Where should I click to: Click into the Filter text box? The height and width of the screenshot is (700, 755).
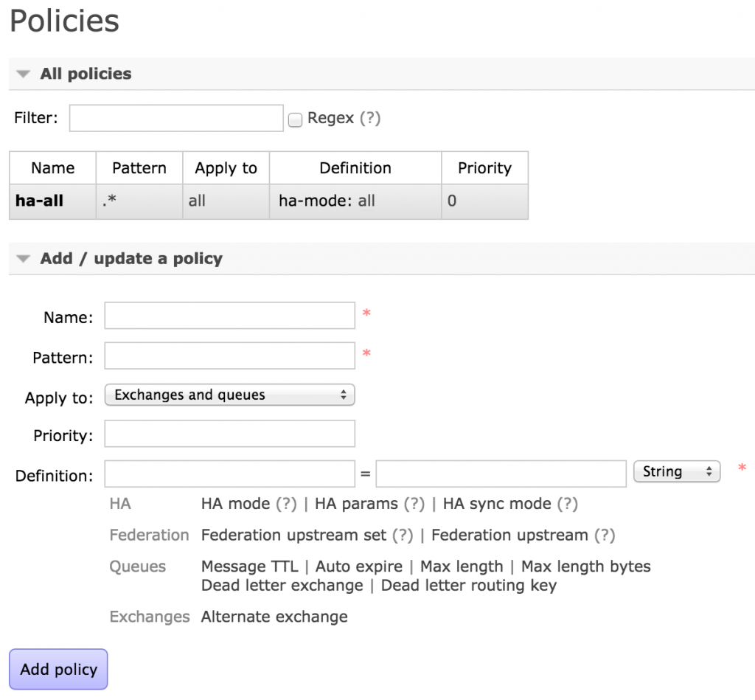click(176, 118)
